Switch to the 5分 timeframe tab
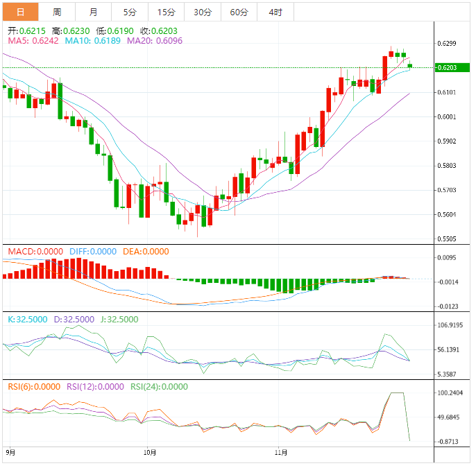476x468 pixels. point(130,12)
